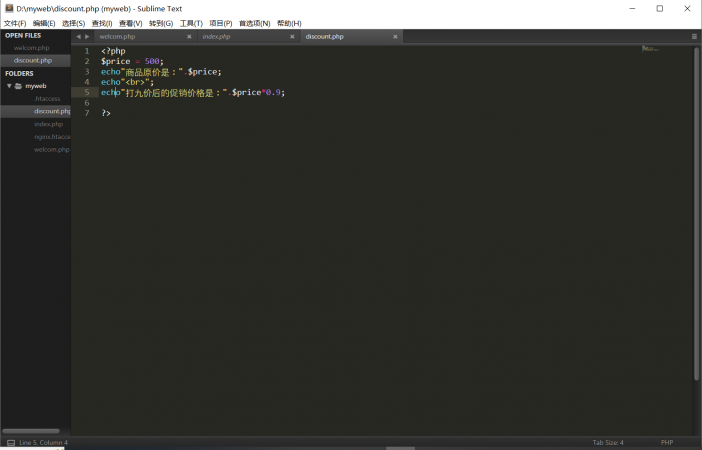Click the previous tab arrow

pyautogui.click(x=78, y=37)
